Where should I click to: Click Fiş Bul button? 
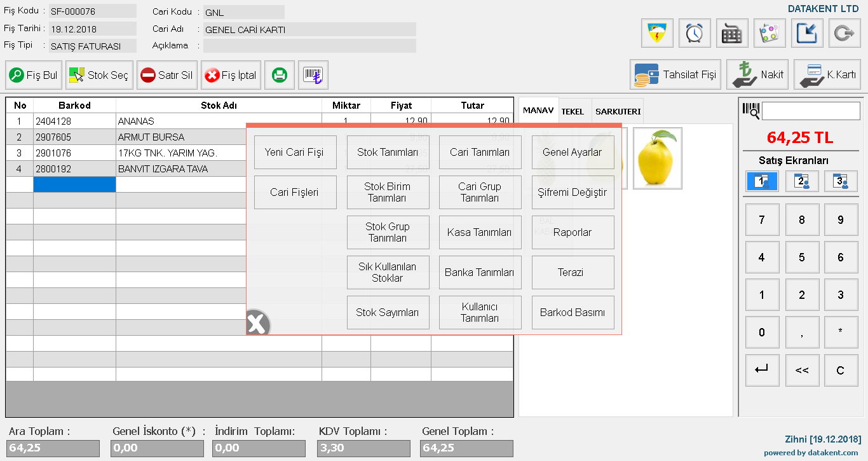(34, 75)
